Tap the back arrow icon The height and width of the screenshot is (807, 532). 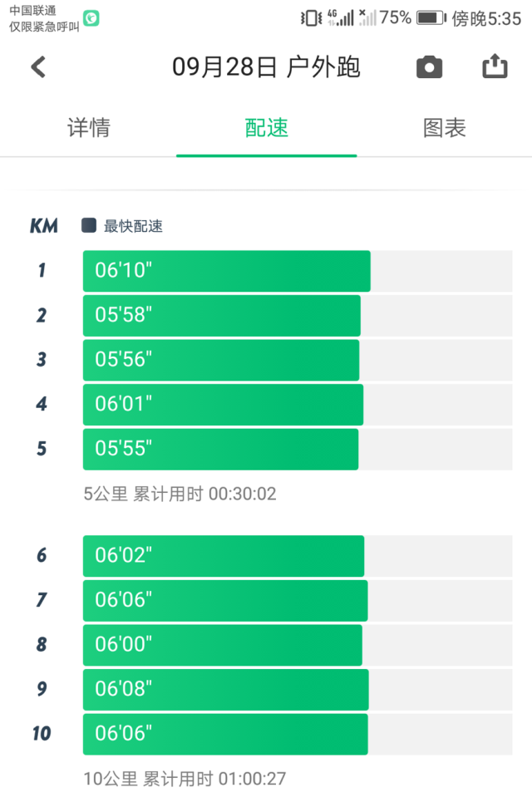pyautogui.click(x=38, y=67)
